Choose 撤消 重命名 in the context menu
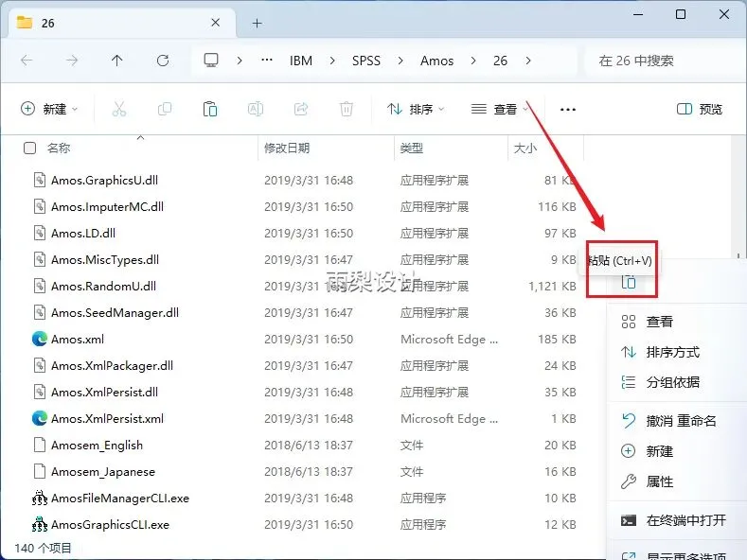747x560 pixels. click(677, 421)
